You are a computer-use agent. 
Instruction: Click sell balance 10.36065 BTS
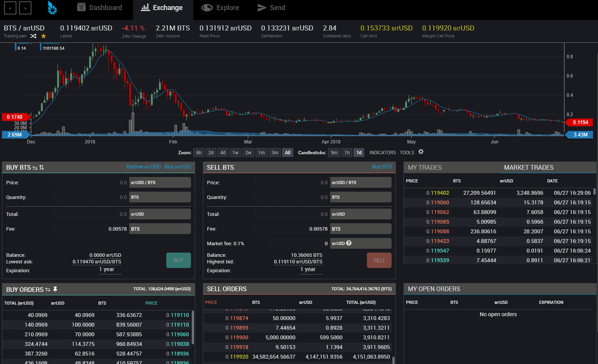(307, 255)
